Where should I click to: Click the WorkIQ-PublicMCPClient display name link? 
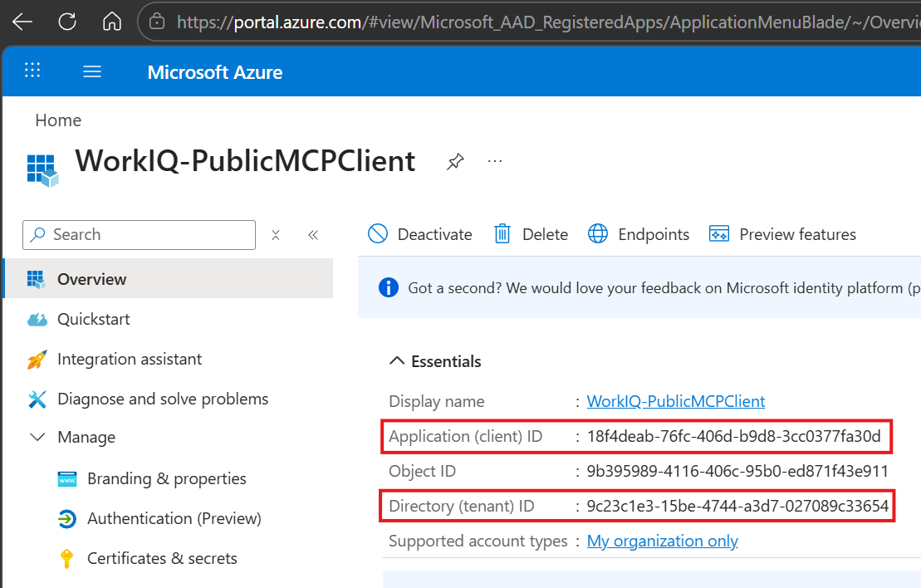pyautogui.click(x=676, y=401)
